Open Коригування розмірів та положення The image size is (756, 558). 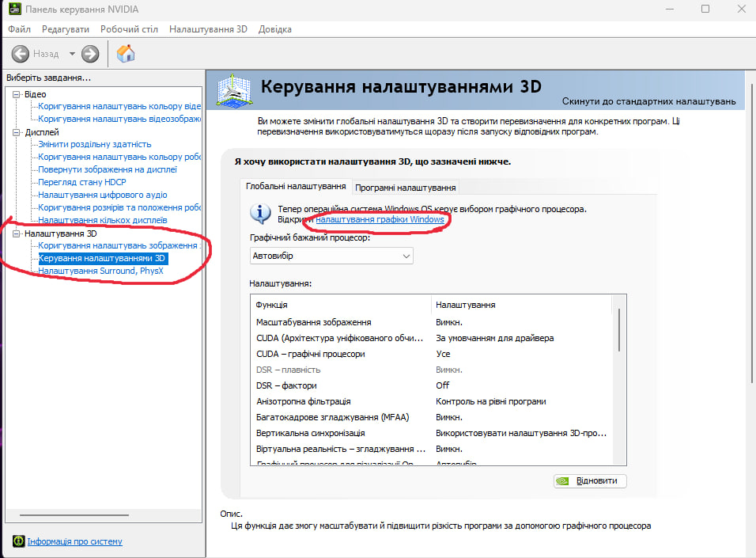pyautogui.click(x=119, y=207)
